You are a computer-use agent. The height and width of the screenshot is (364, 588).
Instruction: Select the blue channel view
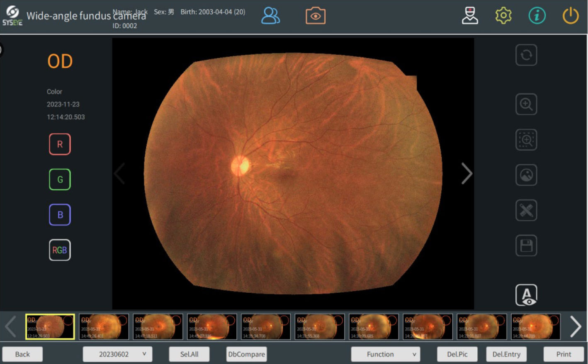pyautogui.click(x=60, y=215)
